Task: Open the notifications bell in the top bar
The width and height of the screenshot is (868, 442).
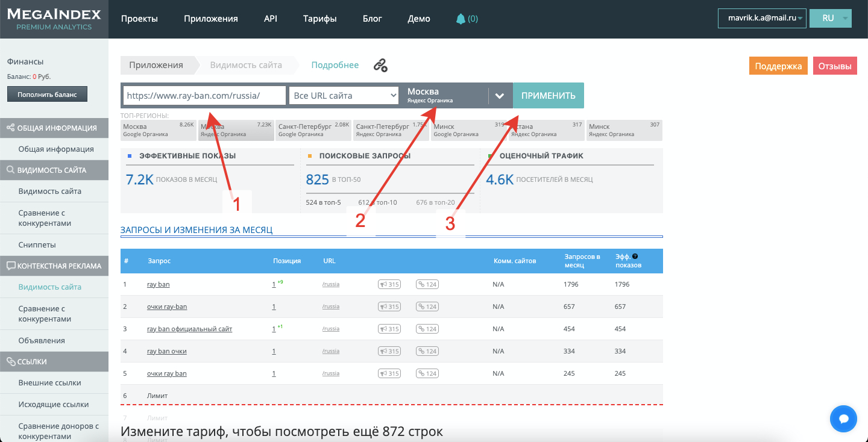Action: tap(461, 19)
